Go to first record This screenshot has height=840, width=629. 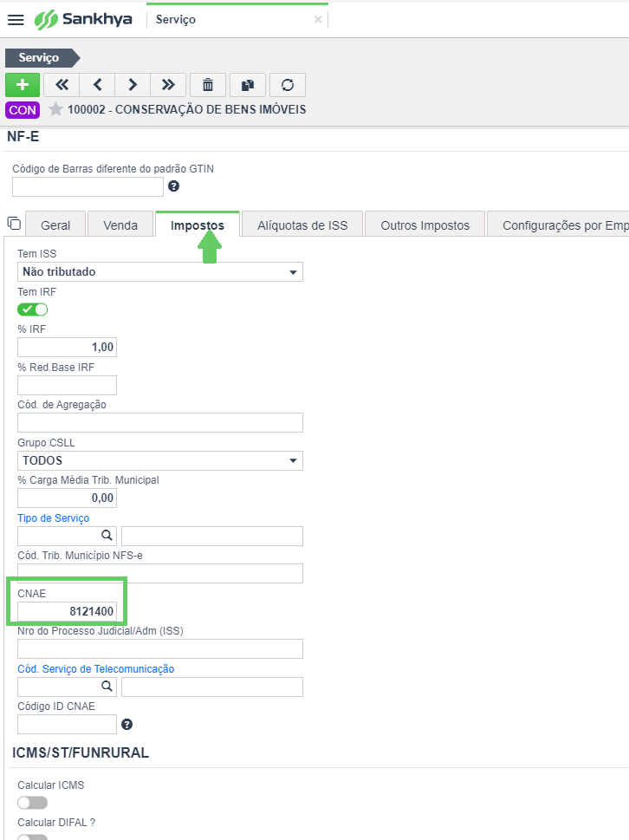(x=62, y=85)
